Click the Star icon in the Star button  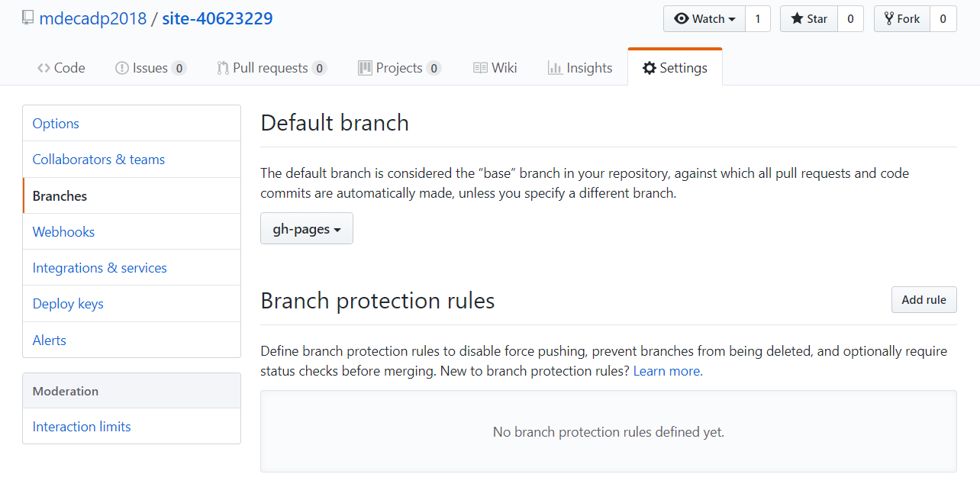coord(797,19)
